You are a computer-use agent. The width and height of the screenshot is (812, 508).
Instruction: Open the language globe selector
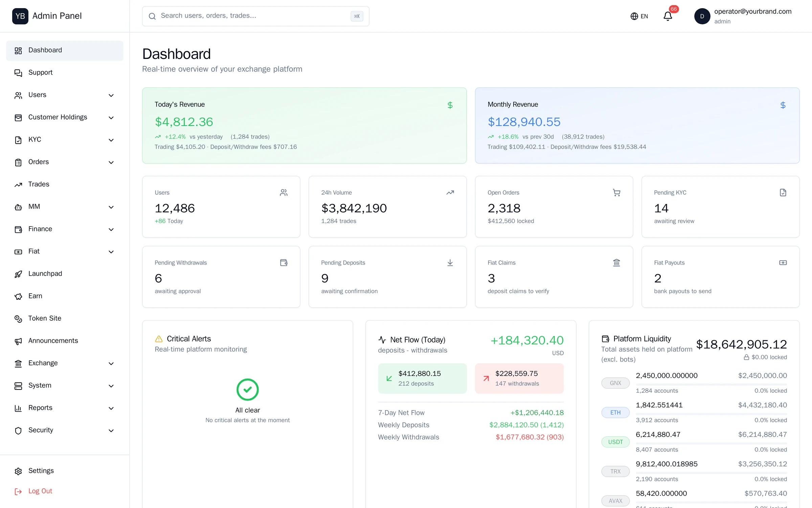(639, 16)
